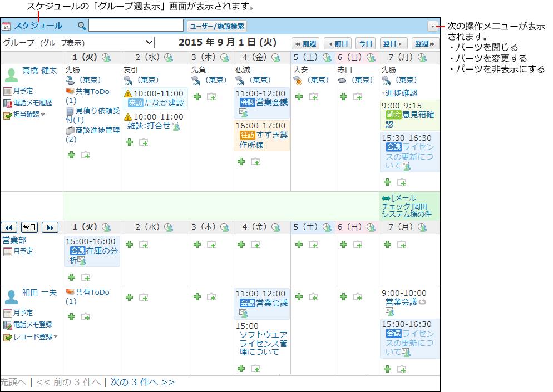Viewport: 553px width, 392px height.
Task: Expand the 担当確認 dropdown arrow
Action: (43, 115)
